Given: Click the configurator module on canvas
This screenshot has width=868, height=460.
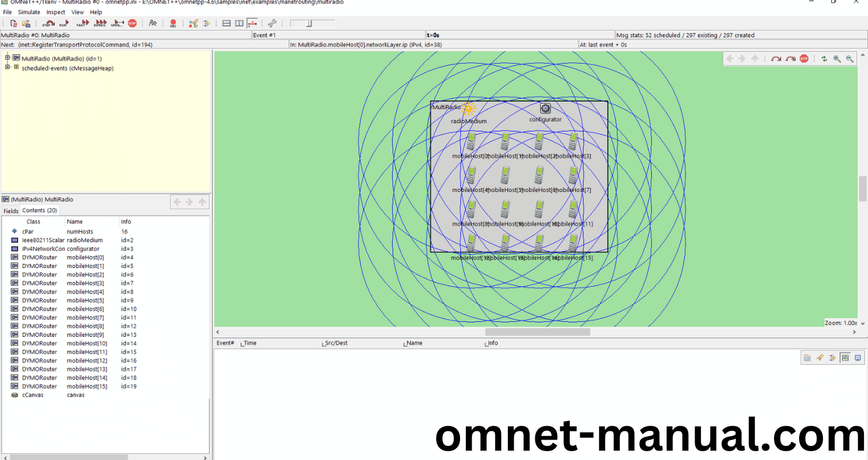Looking at the screenshot, I should [x=545, y=109].
